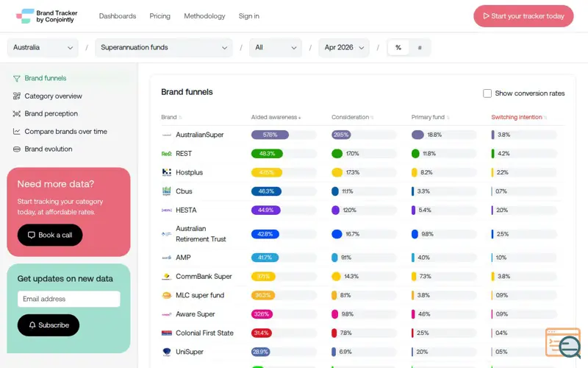Screen dimensions: 588x368
Task: Open the All segment dropdown
Action: [x=276, y=48]
